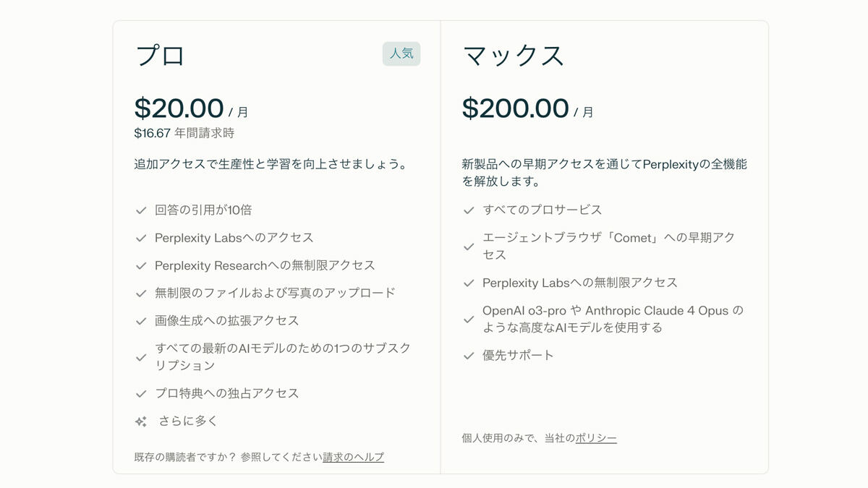The image size is (868, 488).
Task: Click the checkmark next to 優先サポート
Action: 469,356
